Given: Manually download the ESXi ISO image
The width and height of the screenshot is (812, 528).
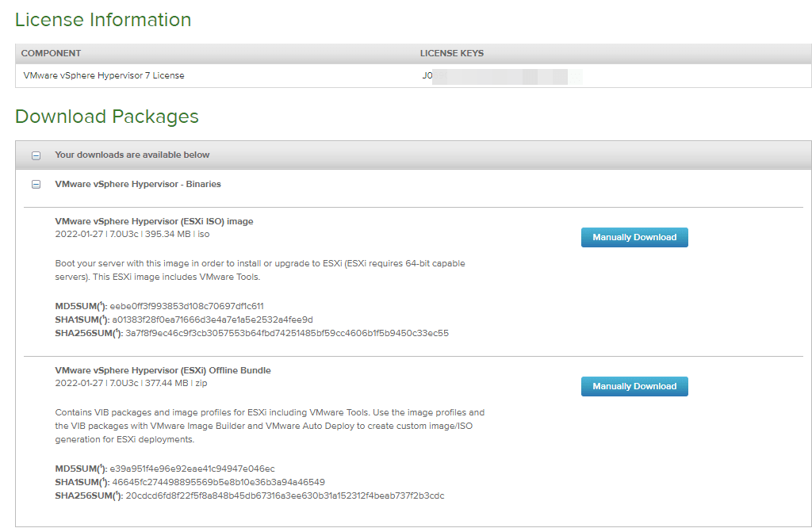Looking at the screenshot, I should click(x=634, y=237).
